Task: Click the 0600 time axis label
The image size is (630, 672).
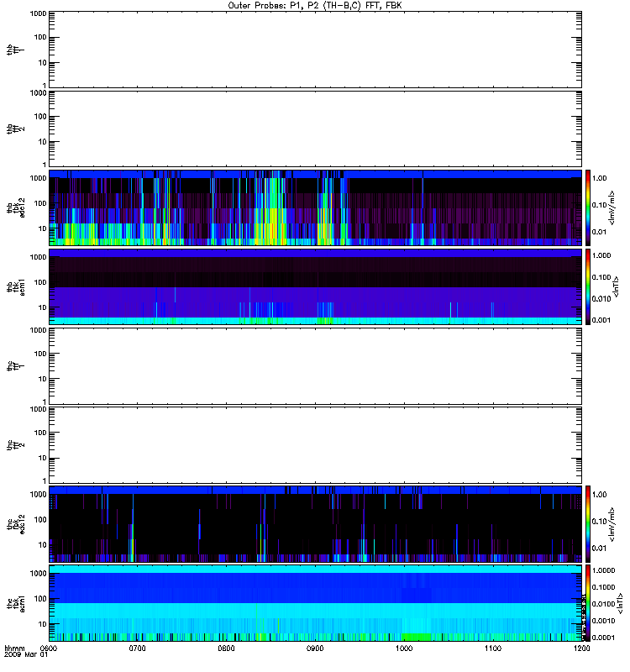Action: coord(50,648)
